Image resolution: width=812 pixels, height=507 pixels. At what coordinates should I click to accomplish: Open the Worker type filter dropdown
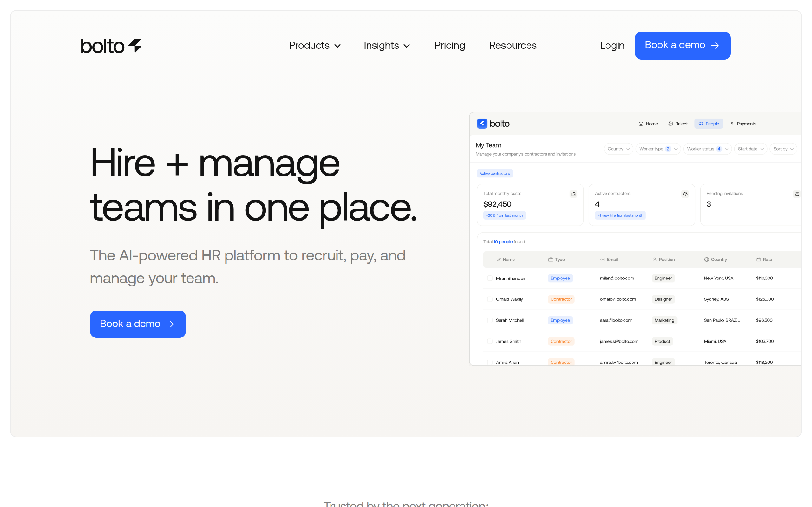tap(658, 149)
